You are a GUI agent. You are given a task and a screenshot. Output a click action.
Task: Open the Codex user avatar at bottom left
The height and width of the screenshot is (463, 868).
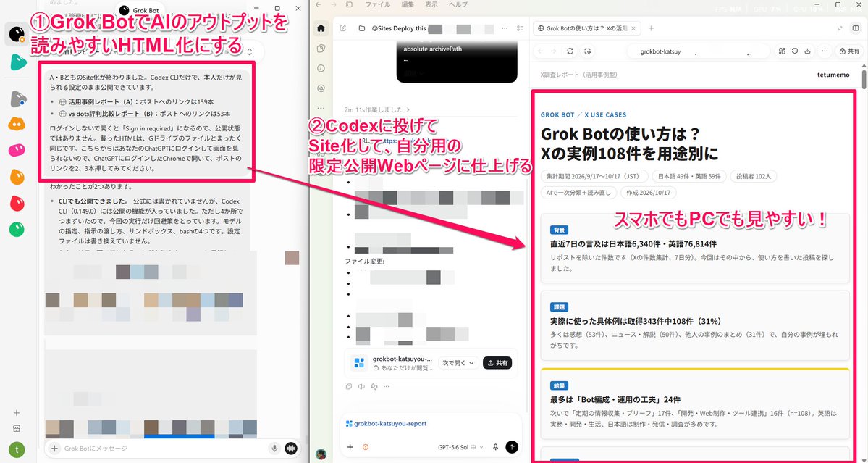(x=321, y=454)
